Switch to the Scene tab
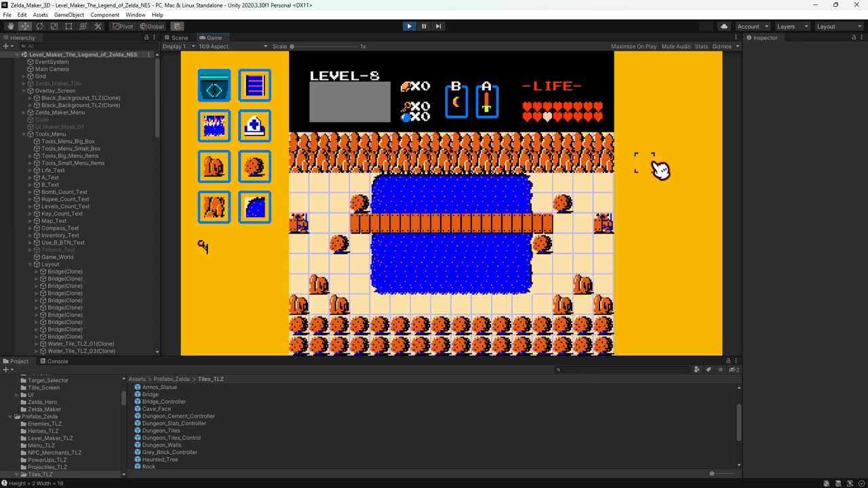Viewport: 868px width, 488px height. (176, 37)
